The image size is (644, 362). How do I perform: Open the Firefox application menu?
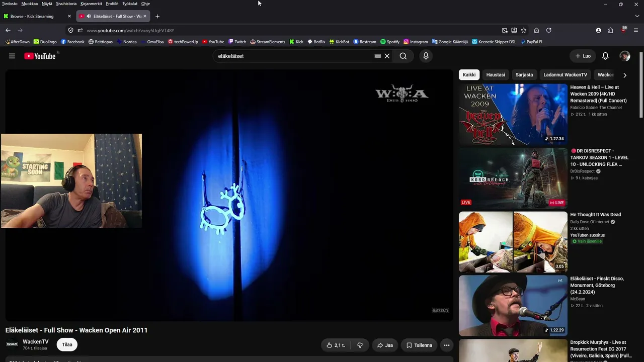[636, 30]
